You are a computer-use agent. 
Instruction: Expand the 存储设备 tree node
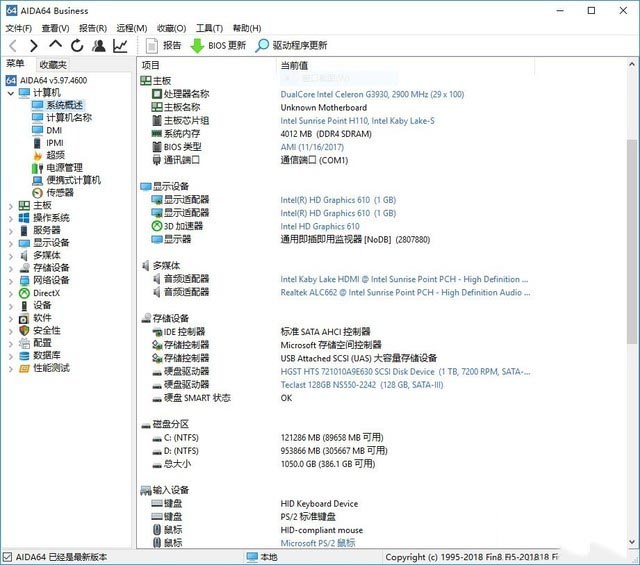11,269
